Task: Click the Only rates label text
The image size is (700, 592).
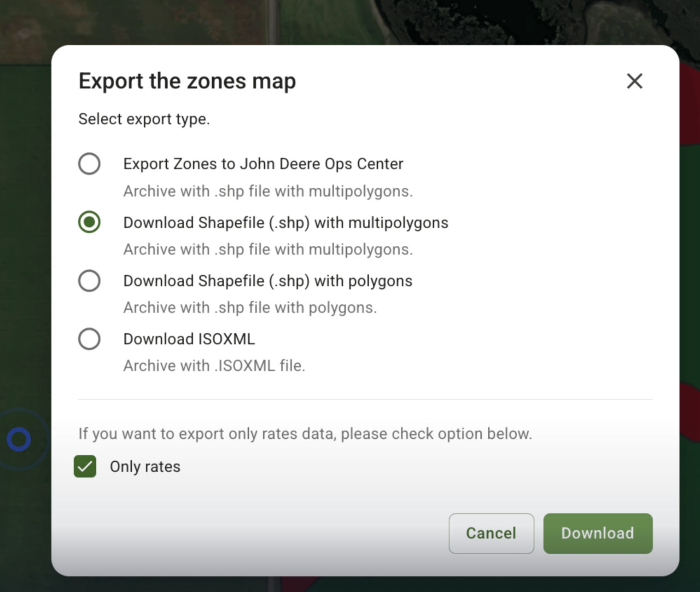Action: tap(145, 466)
